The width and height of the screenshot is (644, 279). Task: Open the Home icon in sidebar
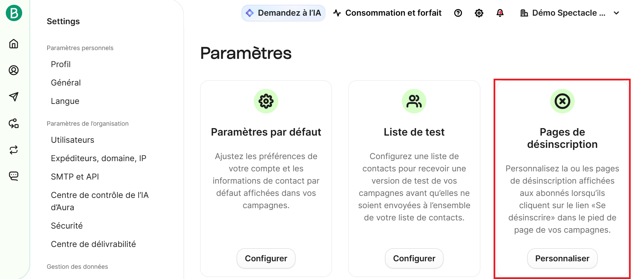point(14,44)
